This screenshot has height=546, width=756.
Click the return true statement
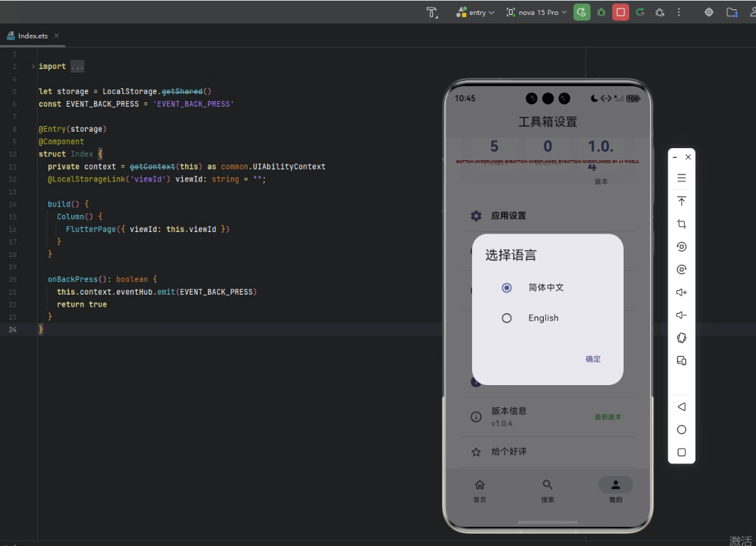[x=81, y=305]
